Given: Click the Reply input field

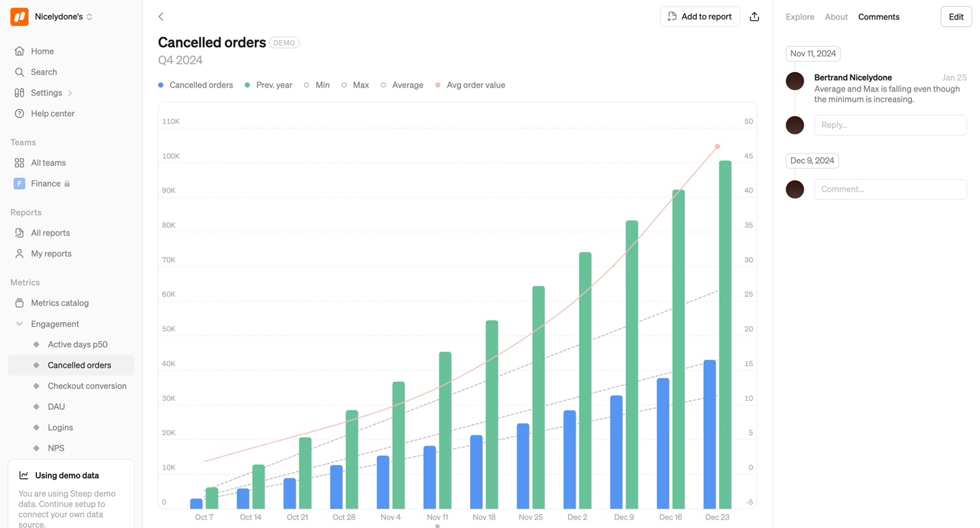Looking at the screenshot, I should point(891,125).
